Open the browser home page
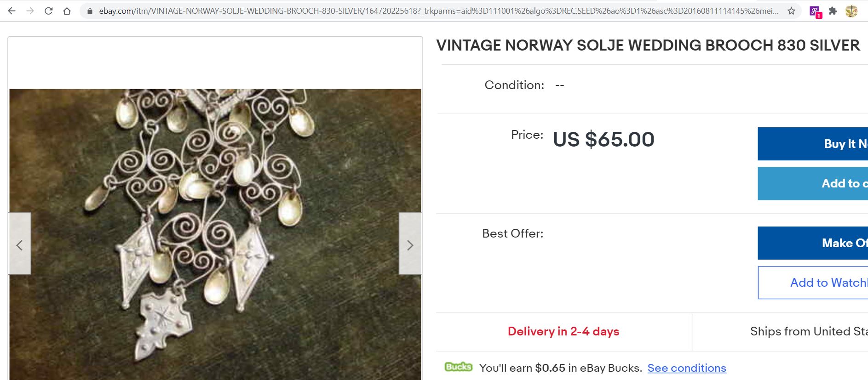Screen dimensions: 868x380 tap(67, 11)
